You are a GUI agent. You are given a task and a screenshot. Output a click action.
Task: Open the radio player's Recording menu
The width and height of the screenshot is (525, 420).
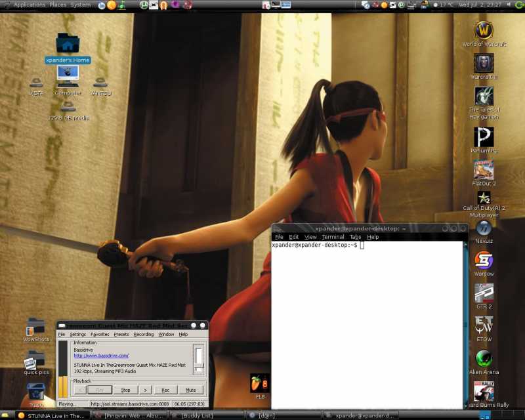143,334
